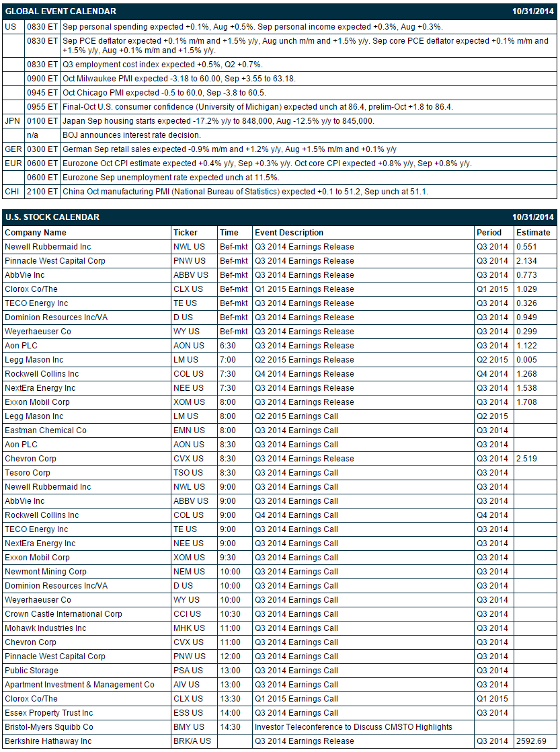The height and width of the screenshot is (752, 560).
Task: Click the Eurozone Sep unemployment rate row
Action: point(280,178)
